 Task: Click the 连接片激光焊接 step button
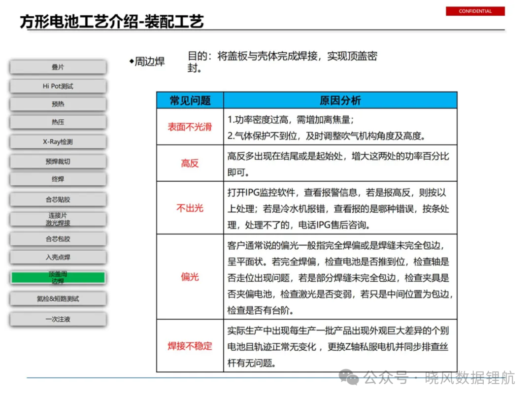[58, 219]
